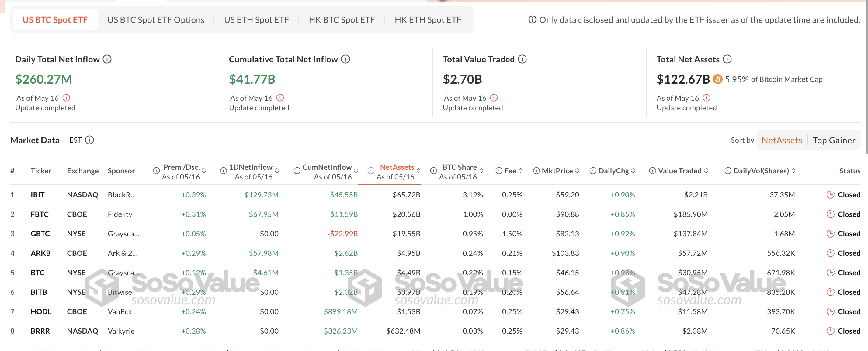Click info icon beside DailyChg column
868x351 pixels.
[x=593, y=171]
